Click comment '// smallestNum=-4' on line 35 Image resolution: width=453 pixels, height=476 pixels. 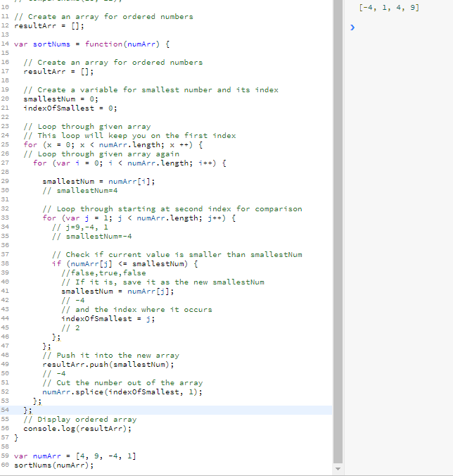point(92,236)
